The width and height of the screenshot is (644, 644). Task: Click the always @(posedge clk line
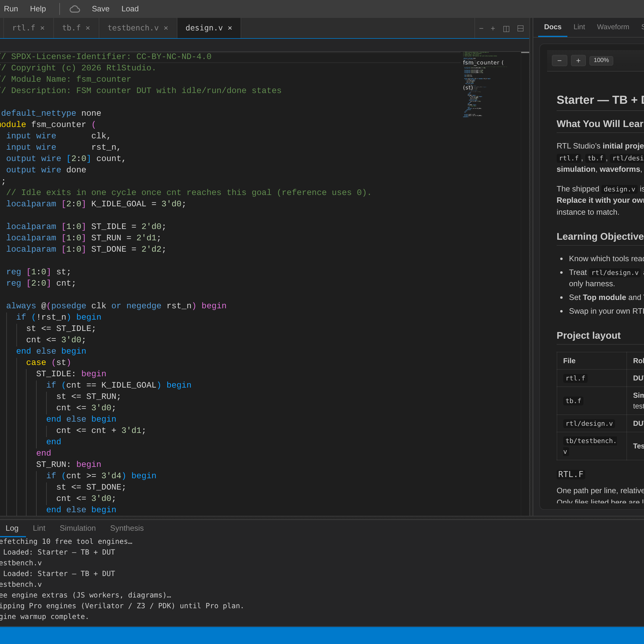click(x=116, y=306)
